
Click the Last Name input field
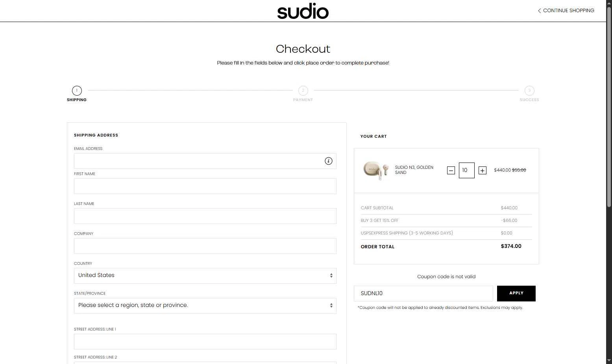pos(205,216)
